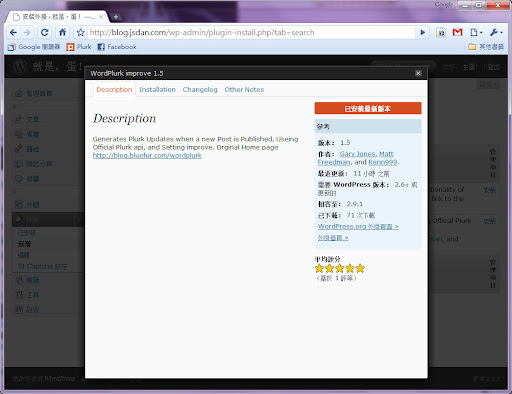The width and height of the screenshot is (512, 394).
Task: Open the Other Bookmarks folder
Action: tap(486, 47)
